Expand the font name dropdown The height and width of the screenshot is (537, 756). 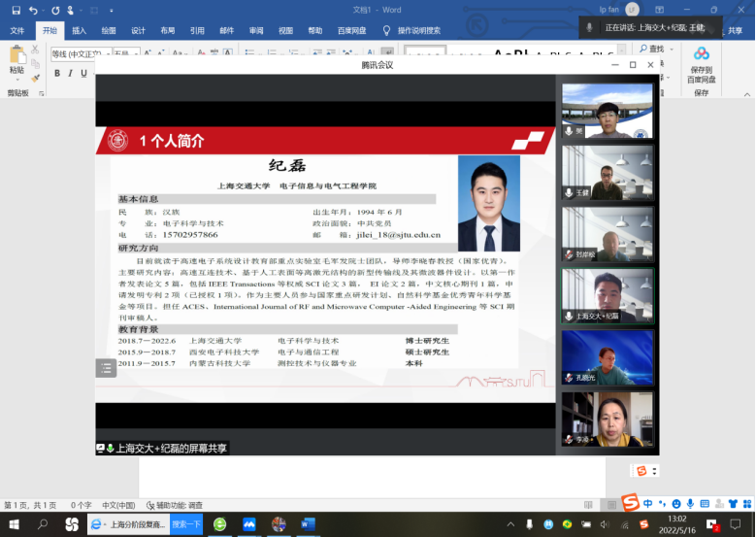(x=109, y=53)
